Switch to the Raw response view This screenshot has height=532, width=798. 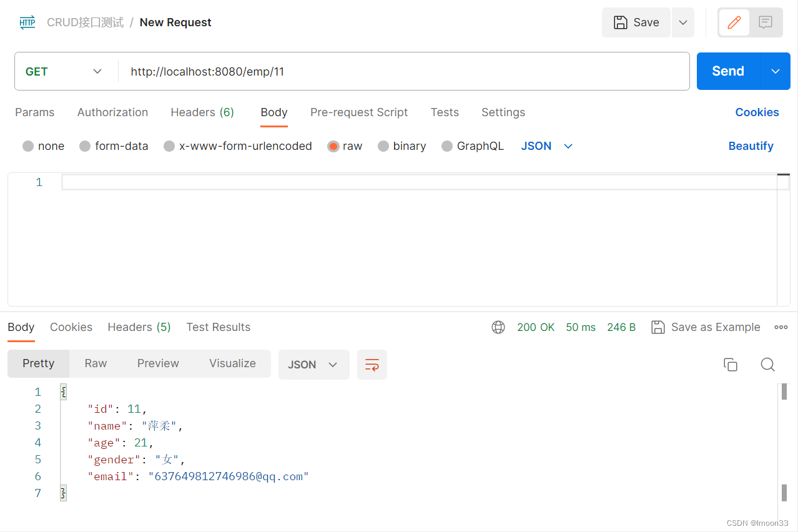[x=95, y=363]
